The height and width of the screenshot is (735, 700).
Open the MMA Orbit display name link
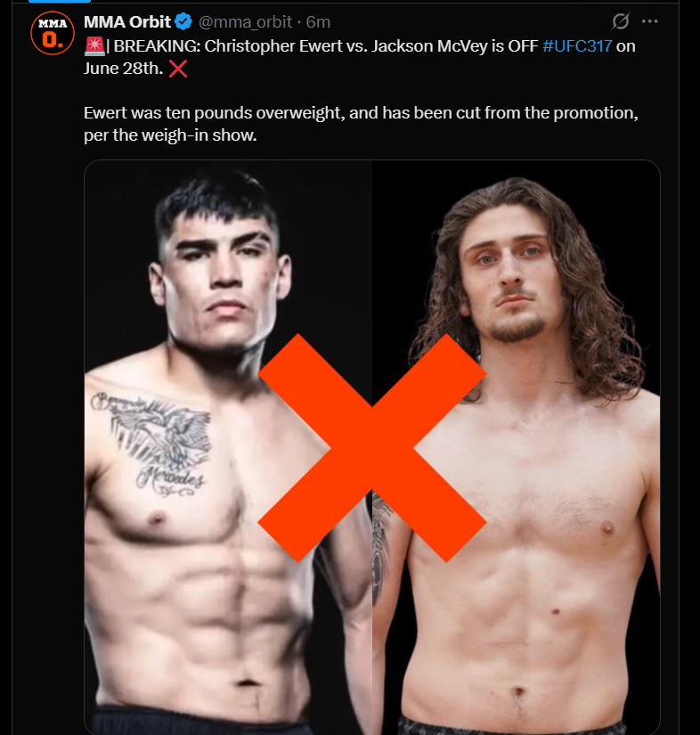pos(127,21)
